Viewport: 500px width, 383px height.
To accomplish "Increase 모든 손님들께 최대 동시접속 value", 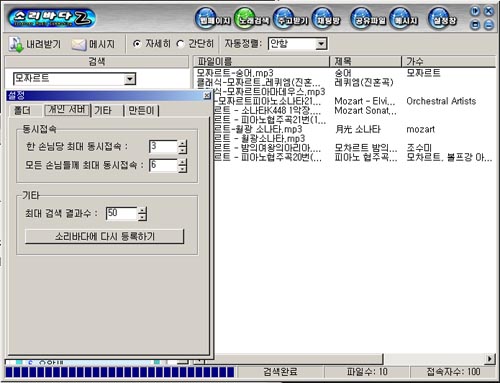I will [x=182, y=162].
